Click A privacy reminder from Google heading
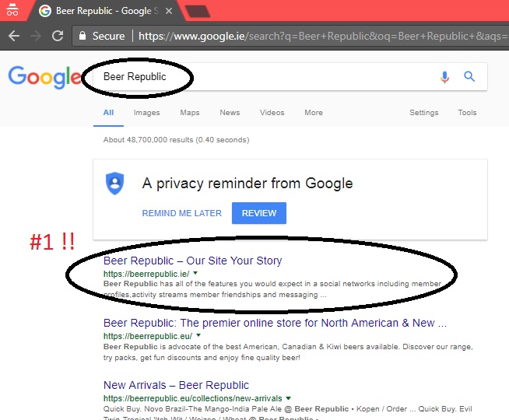 coord(247,184)
